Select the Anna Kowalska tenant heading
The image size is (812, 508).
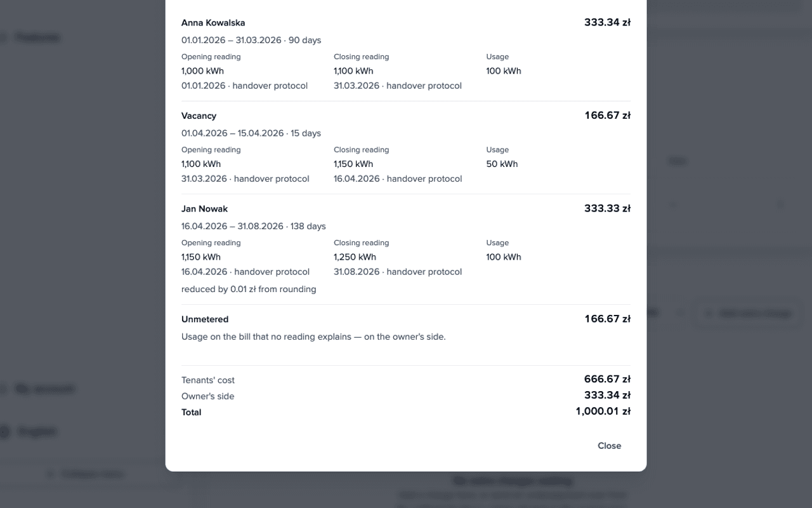[x=213, y=23]
